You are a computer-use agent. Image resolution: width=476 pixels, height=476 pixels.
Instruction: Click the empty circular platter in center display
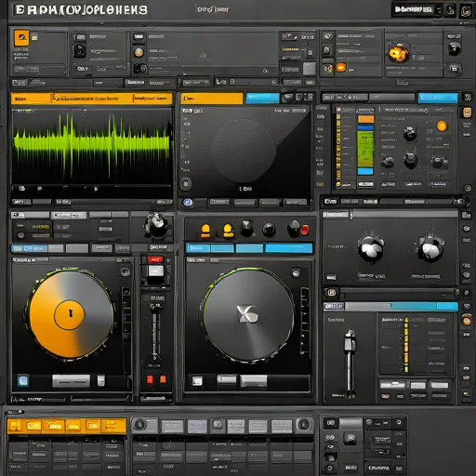tap(244, 151)
